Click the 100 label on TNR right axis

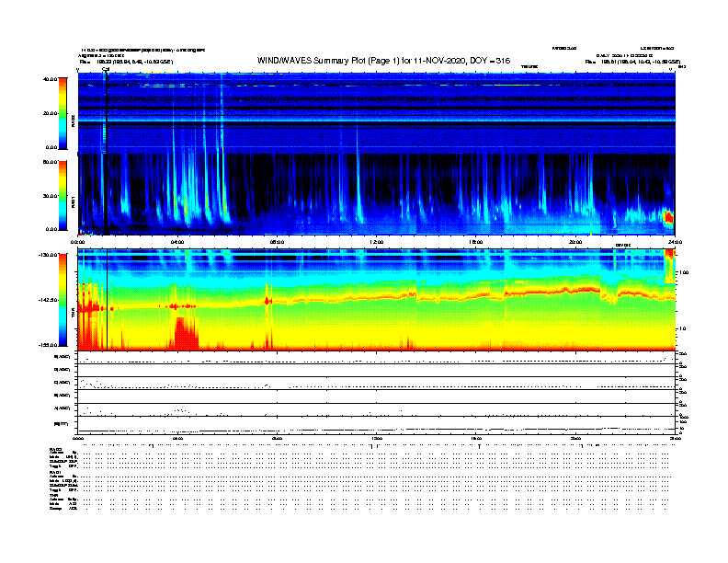pos(684,272)
